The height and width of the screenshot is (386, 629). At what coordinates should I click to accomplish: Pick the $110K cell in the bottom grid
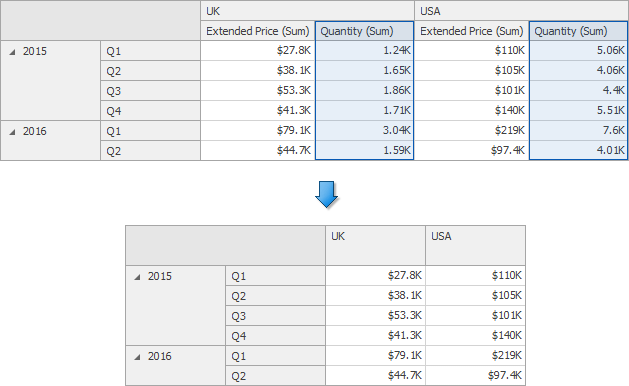475,276
